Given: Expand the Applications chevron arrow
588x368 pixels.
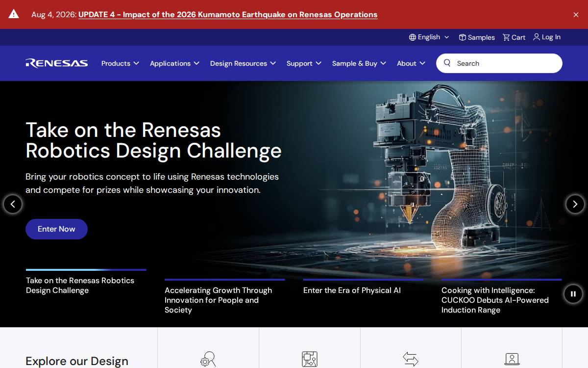Looking at the screenshot, I should click(196, 63).
